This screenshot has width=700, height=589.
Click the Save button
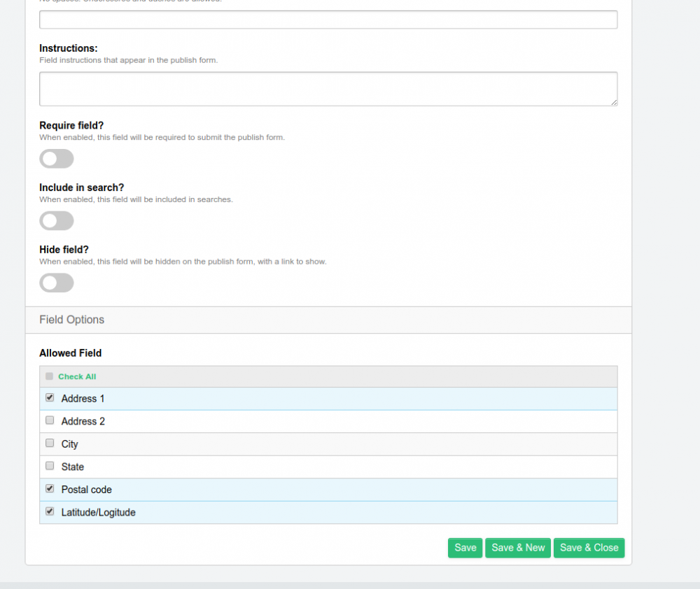[465, 548]
